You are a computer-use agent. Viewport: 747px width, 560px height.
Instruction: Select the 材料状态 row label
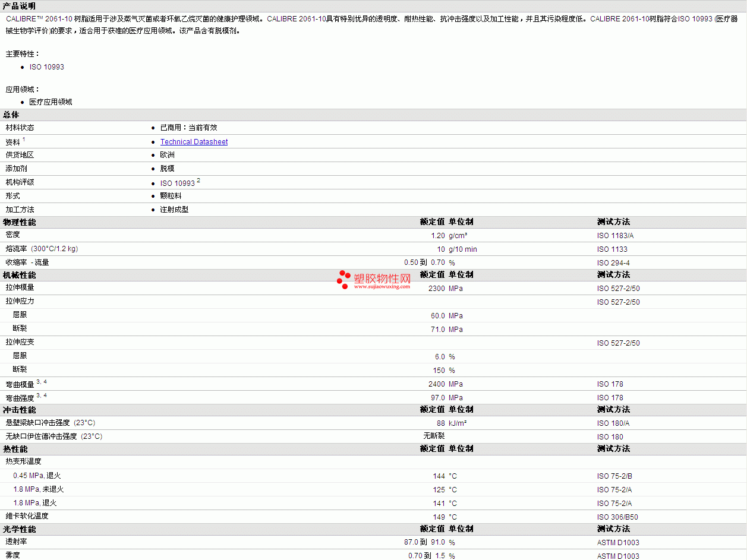tap(20, 128)
